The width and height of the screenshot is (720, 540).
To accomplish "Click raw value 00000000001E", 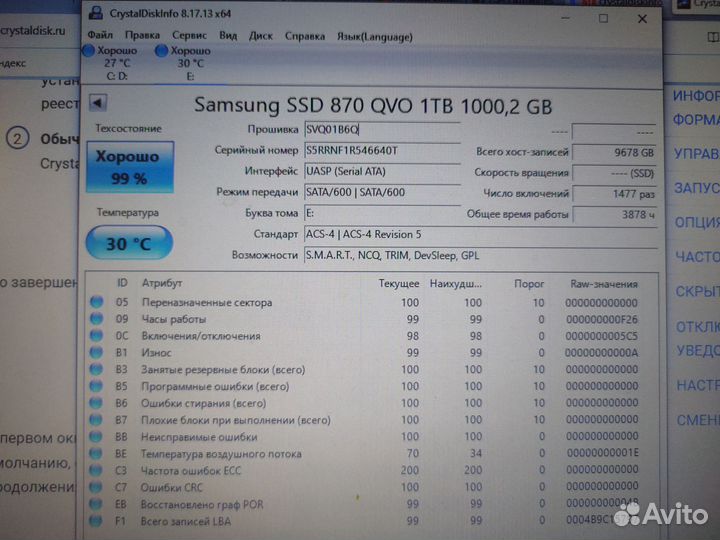I will (x=602, y=453).
